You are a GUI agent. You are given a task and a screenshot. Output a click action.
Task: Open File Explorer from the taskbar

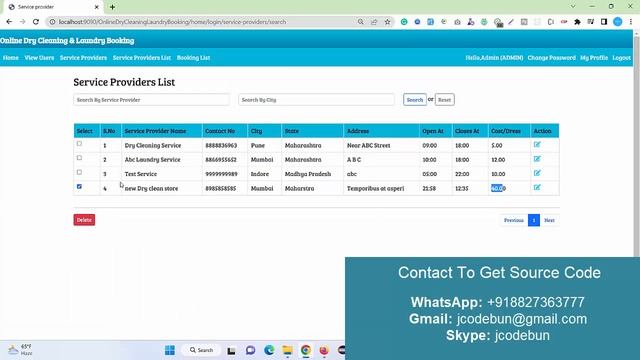pos(287,350)
